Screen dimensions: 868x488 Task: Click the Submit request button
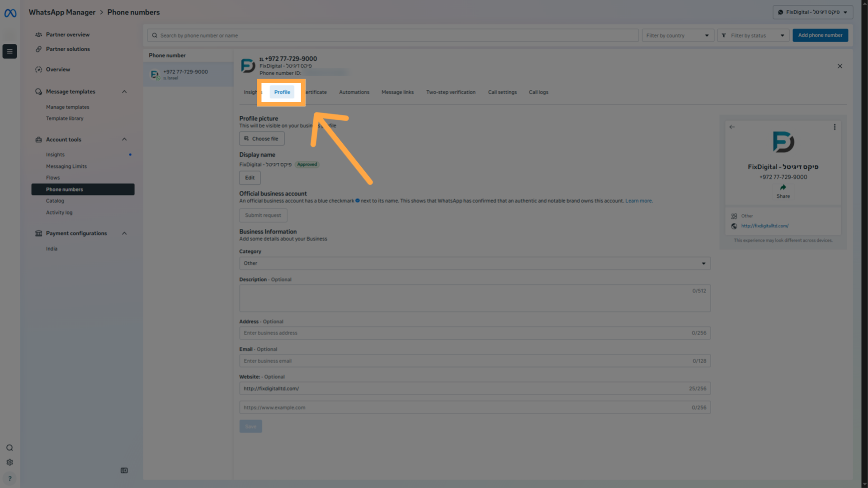263,215
